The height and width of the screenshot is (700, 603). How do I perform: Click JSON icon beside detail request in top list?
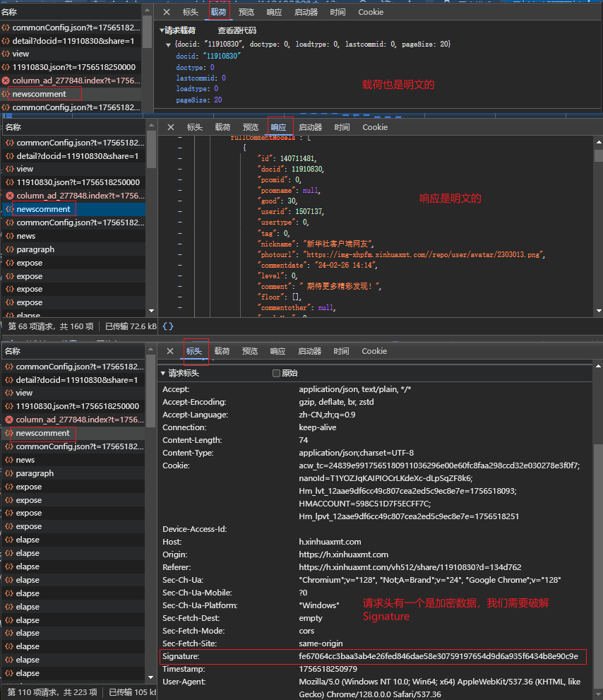(6, 41)
